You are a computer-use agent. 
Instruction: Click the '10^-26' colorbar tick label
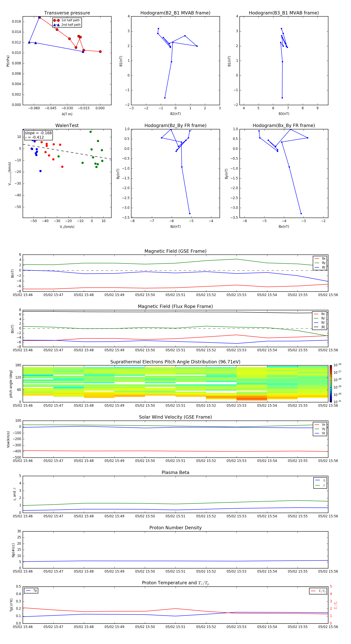point(337,365)
